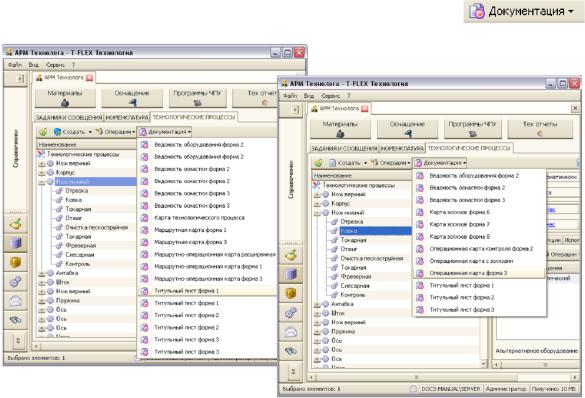The height and width of the screenshot is (398, 585).
Task: Select ТЕХНОЛОГИЧЕСКИЕ ПРОЦЕССЫ tab in the back window
Action: tap(194, 117)
